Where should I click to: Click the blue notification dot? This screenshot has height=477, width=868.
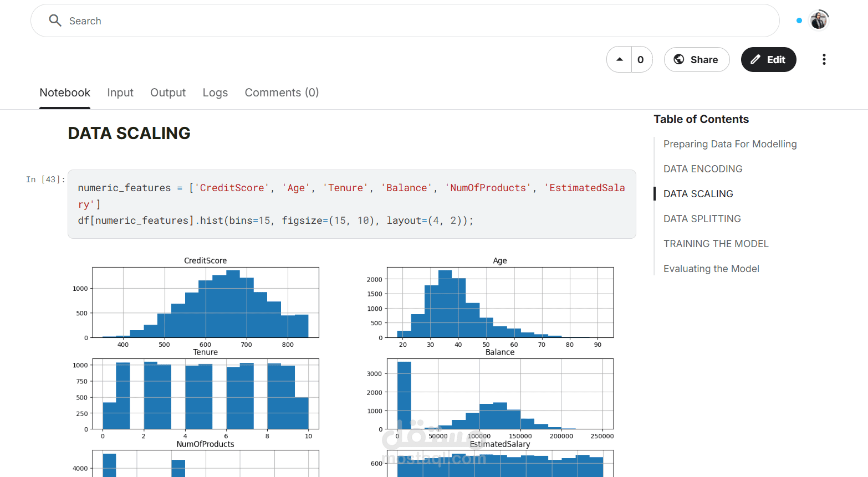(799, 20)
